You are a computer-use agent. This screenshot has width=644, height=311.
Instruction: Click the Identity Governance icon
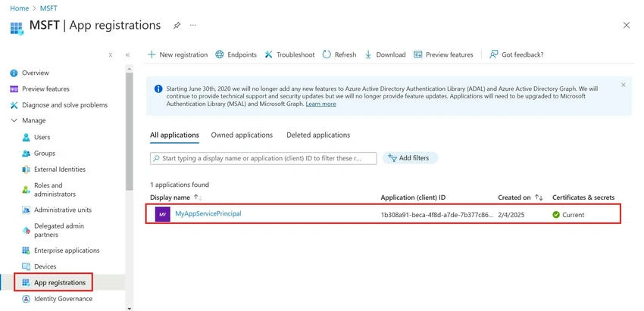[27, 299]
